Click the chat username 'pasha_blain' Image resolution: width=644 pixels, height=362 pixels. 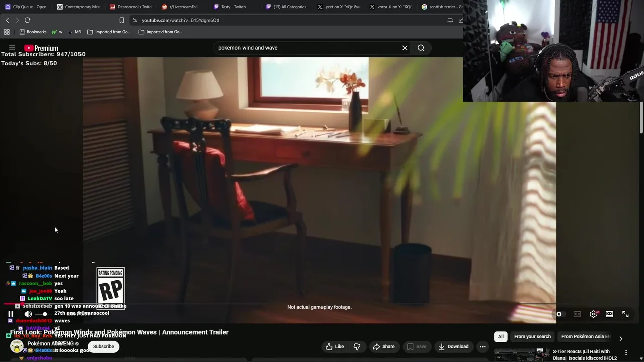tap(37, 268)
